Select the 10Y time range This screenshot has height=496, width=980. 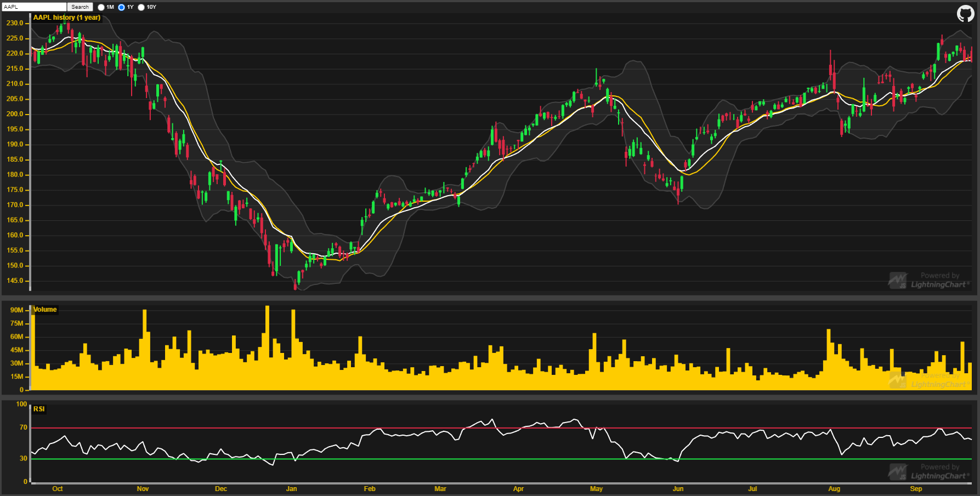click(141, 7)
